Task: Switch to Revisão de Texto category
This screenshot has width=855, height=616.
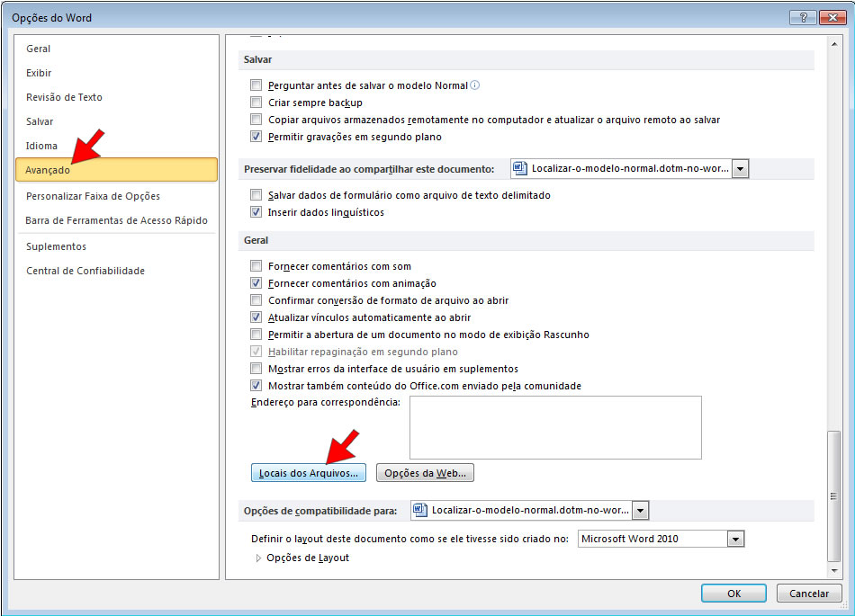Action: pos(65,97)
